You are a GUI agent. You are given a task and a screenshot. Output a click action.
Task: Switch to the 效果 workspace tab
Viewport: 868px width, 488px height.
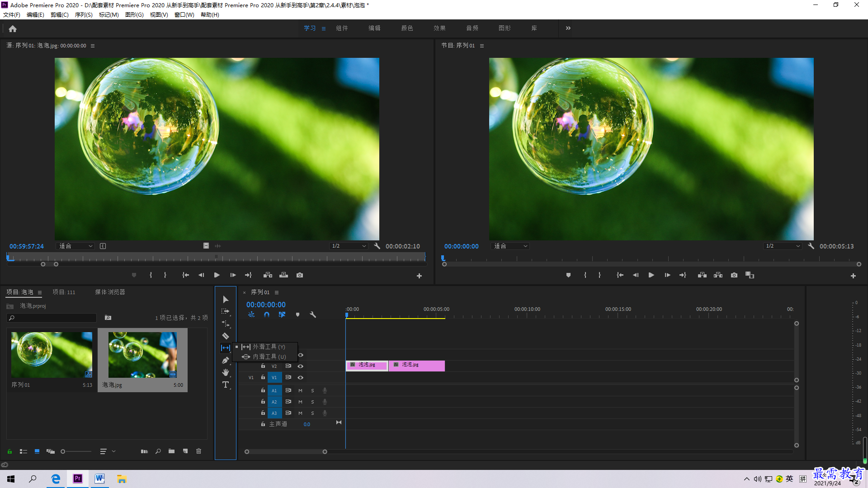tap(439, 28)
